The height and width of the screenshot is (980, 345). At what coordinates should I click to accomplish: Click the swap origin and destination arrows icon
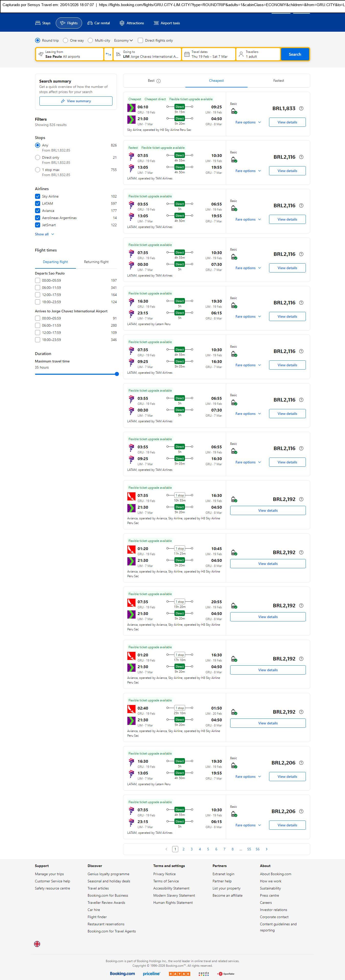108,54
